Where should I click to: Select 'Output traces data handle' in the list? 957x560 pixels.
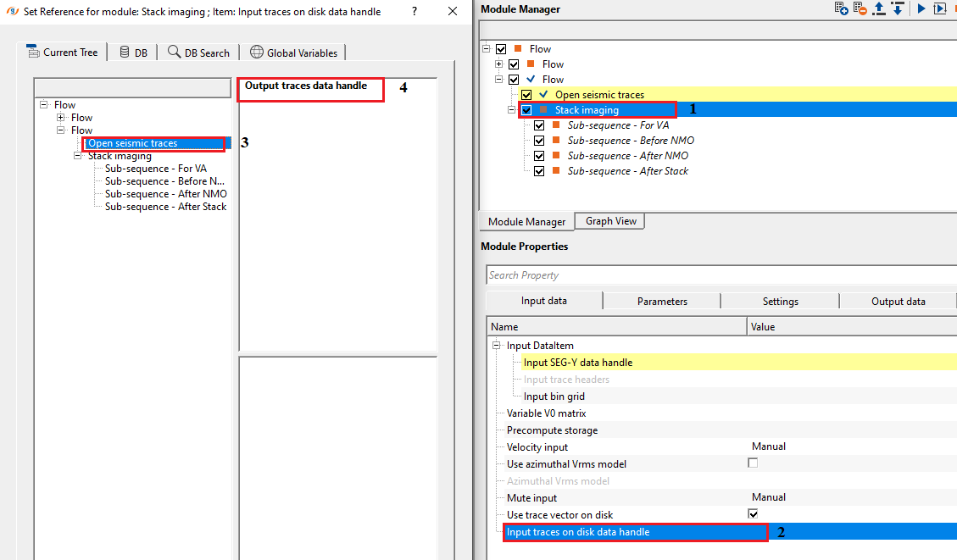point(306,86)
